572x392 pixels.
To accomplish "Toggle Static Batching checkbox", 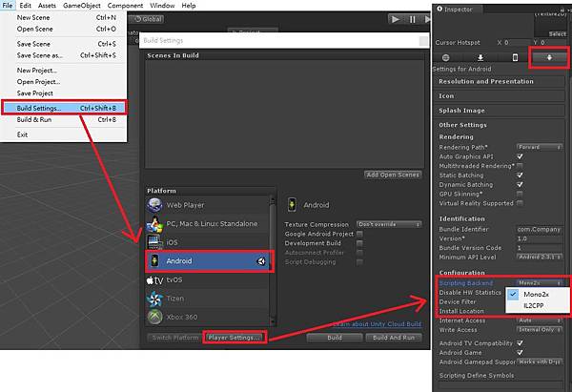I will [520, 175].
